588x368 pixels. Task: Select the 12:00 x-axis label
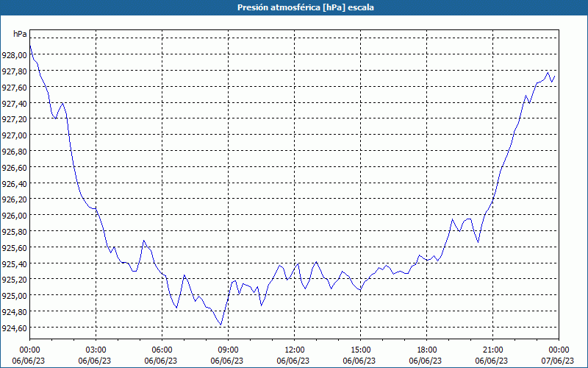[295, 350]
